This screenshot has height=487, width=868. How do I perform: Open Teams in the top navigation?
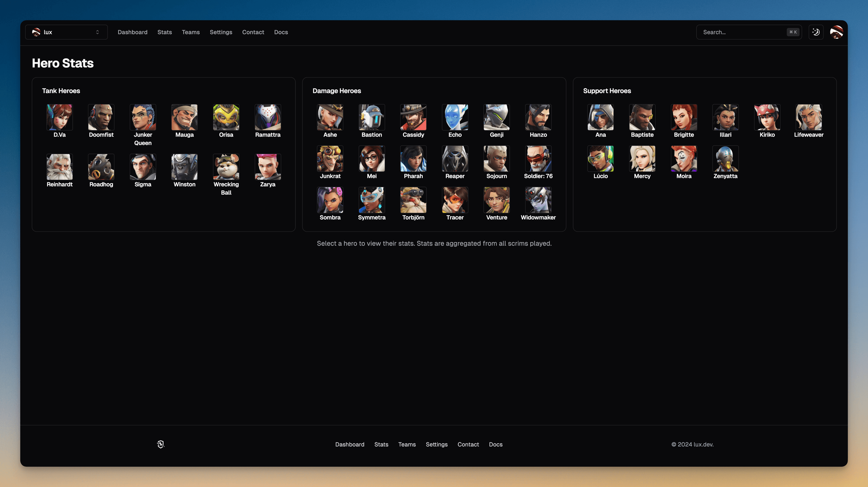pyautogui.click(x=191, y=32)
